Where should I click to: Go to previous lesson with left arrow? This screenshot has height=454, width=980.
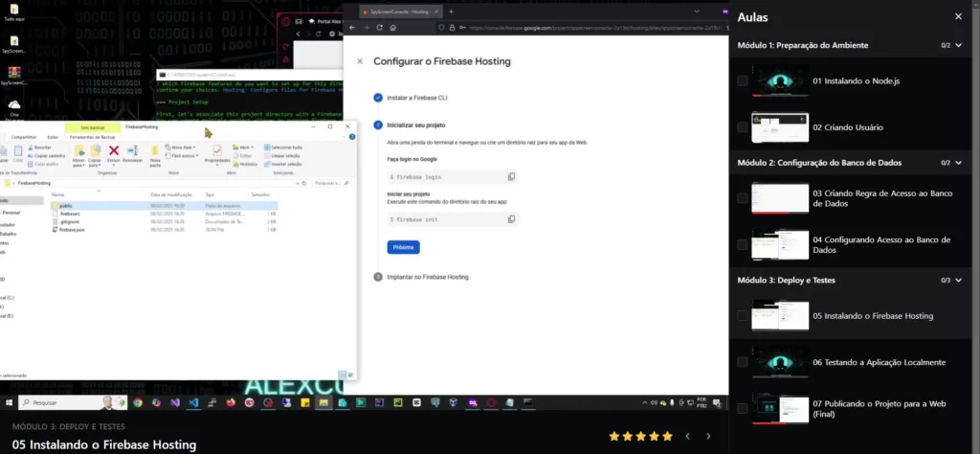point(687,436)
